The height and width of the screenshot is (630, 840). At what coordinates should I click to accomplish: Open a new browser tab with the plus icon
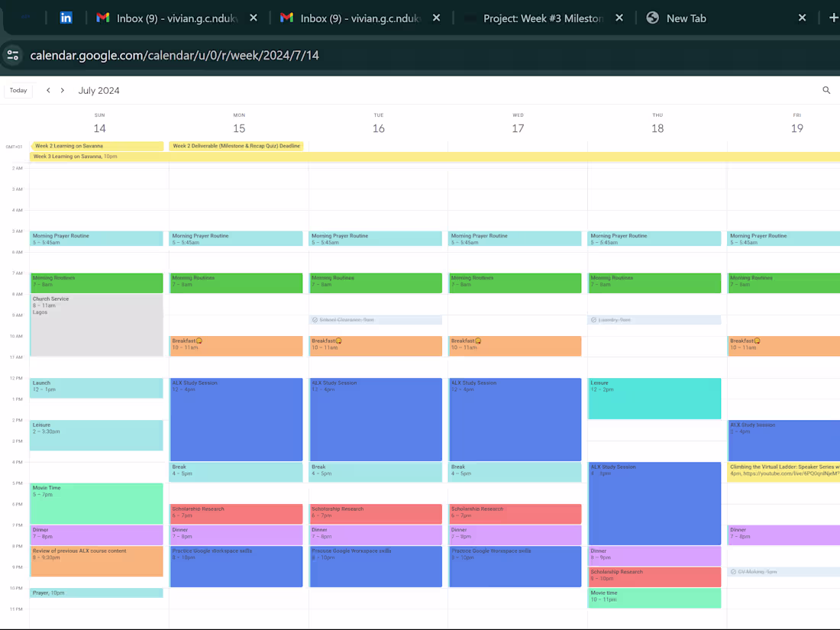coord(834,17)
